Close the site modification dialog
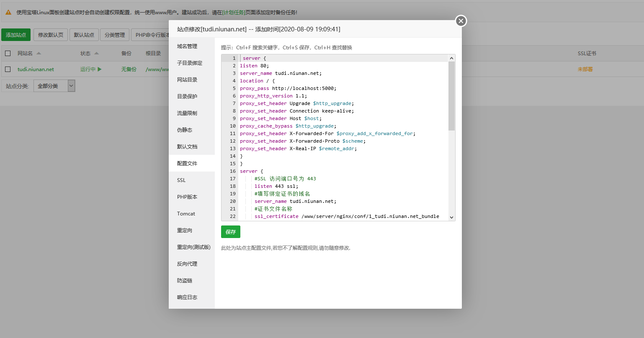 click(x=461, y=21)
